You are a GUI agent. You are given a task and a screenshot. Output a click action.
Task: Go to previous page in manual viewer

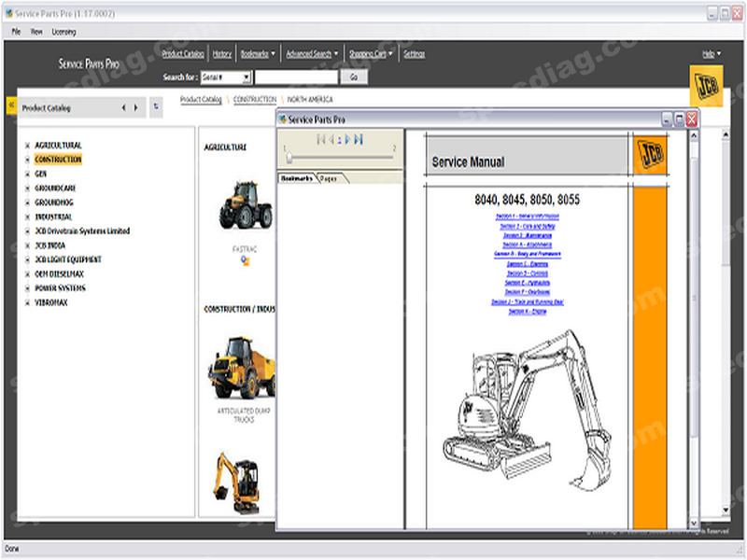[x=331, y=139]
